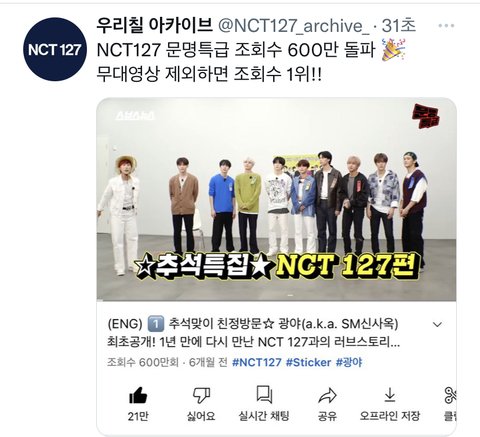Click the NCT 127 profile avatar
Image resolution: width=480 pixels, height=437 pixels.
(55, 49)
